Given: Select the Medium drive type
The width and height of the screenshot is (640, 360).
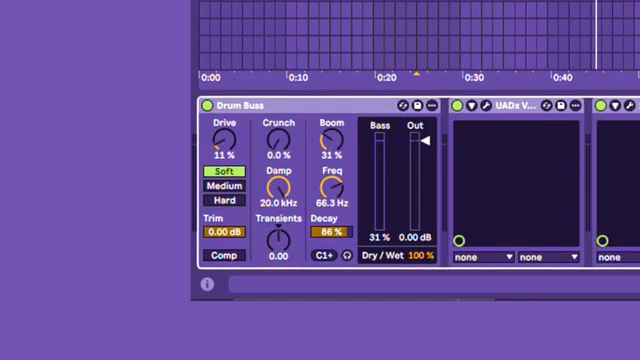Looking at the screenshot, I should [224, 186].
